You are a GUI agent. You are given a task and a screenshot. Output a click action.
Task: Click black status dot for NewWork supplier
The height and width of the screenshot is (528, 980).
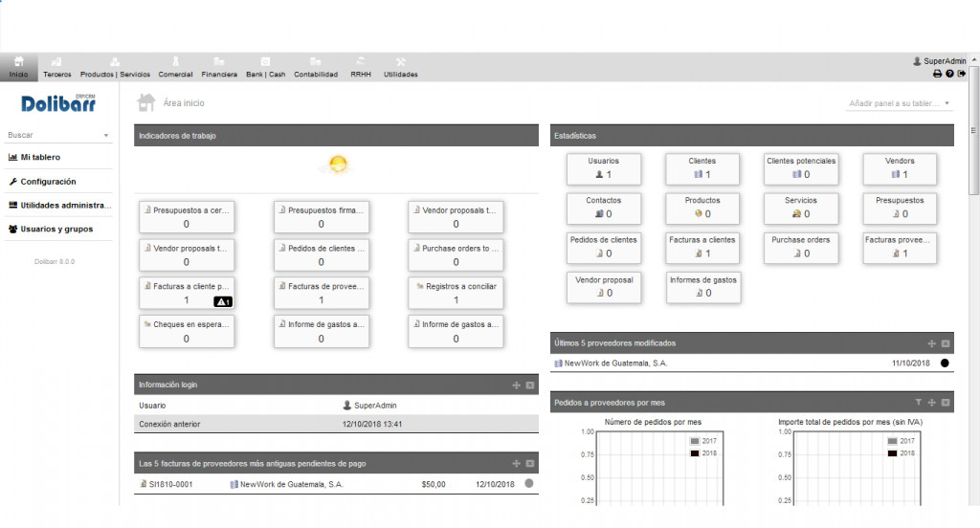coord(945,363)
